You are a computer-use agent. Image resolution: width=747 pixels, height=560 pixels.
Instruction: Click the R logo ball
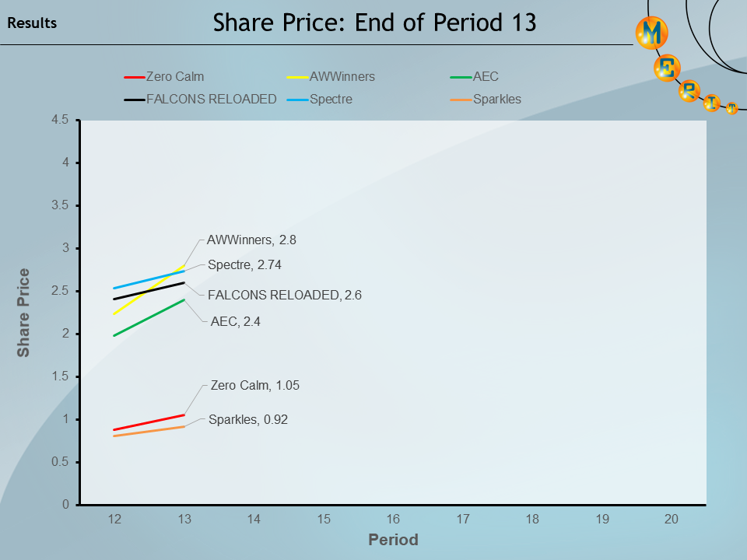tap(689, 91)
